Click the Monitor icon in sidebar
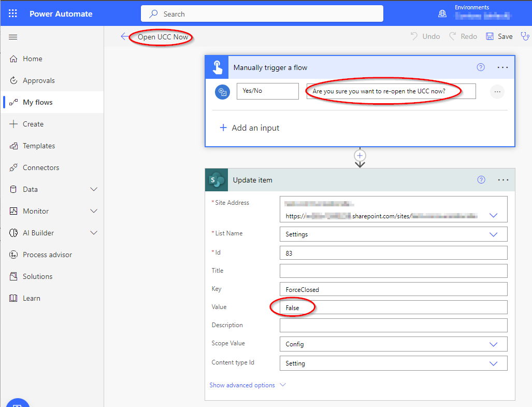 (x=13, y=211)
